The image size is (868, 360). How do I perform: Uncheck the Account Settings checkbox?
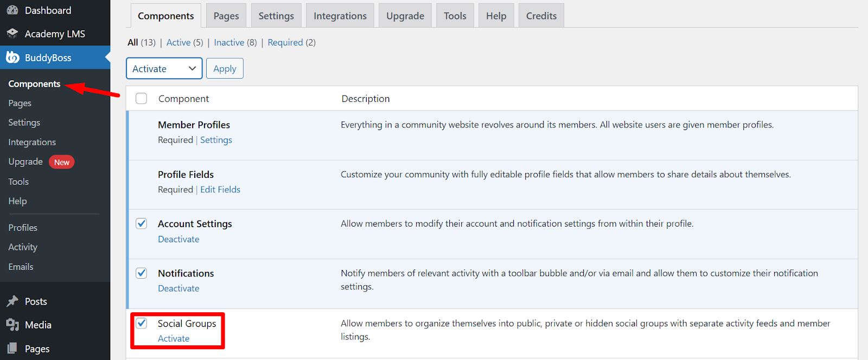coord(142,224)
